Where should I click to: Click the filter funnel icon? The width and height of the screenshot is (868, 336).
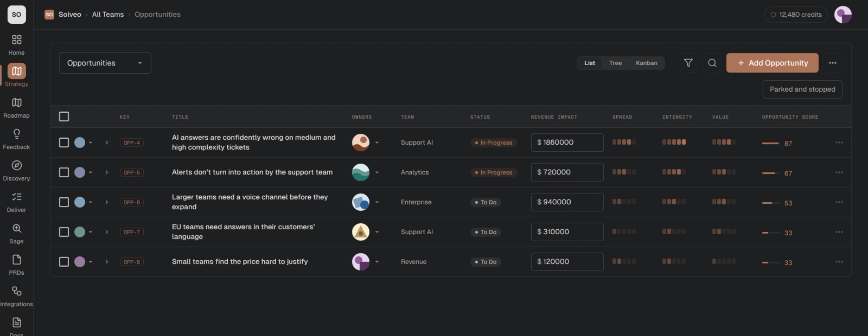(688, 63)
